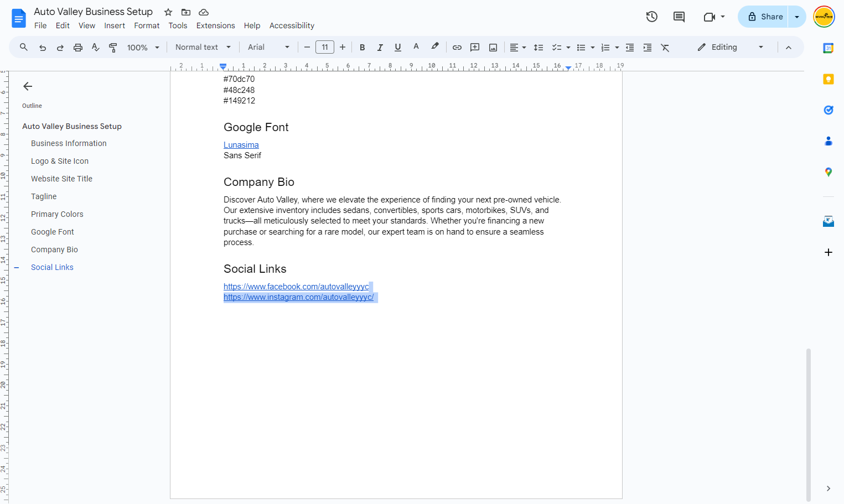Open Google Keep side panel
The width and height of the screenshot is (844, 504).
tap(829, 79)
